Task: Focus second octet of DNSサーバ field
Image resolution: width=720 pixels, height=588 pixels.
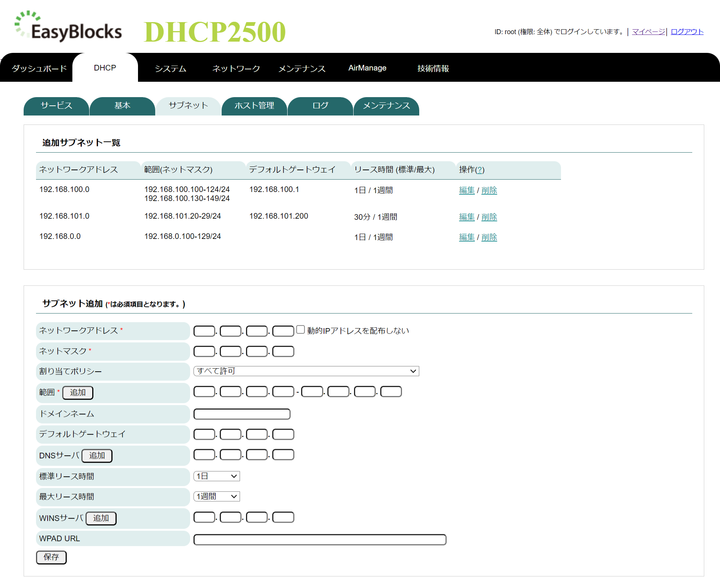Action: (x=231, y=454)
